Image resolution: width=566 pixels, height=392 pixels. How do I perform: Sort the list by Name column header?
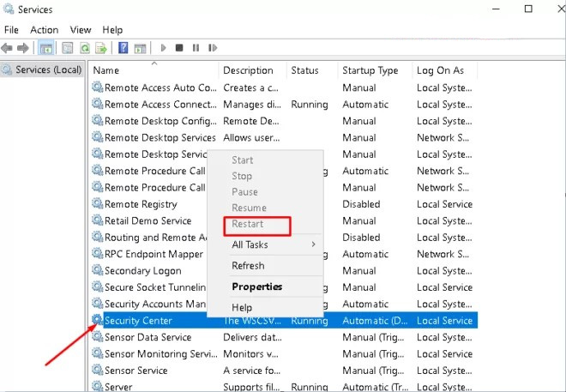point(106,70)
